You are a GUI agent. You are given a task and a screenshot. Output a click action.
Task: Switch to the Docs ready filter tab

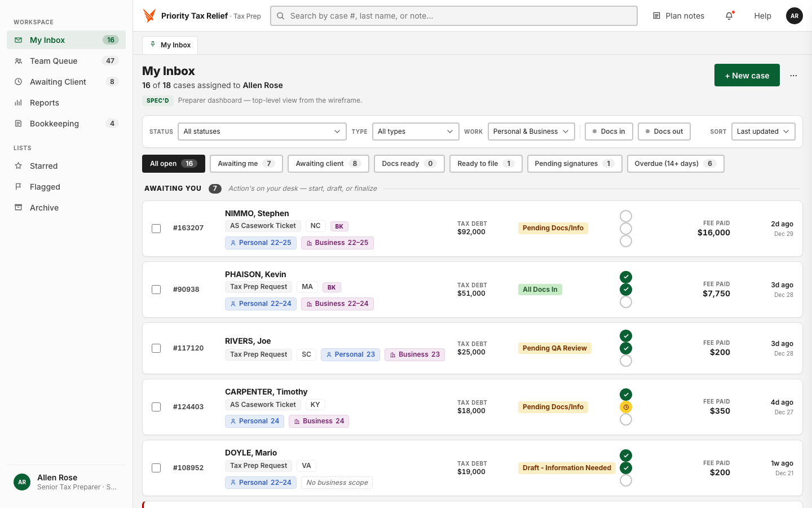tap(409, 164)
